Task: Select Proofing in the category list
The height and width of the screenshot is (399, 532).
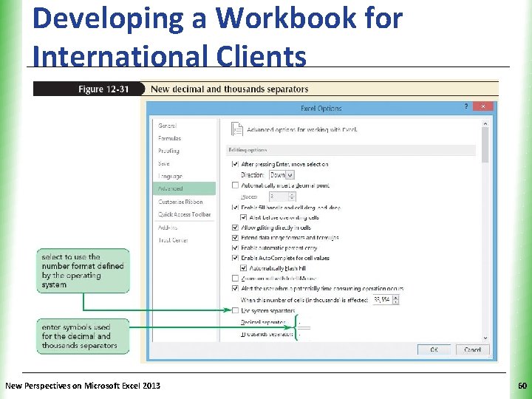Action: pos(168,151)
